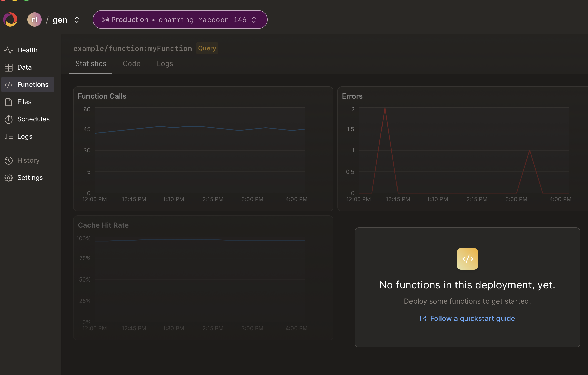Viewport: 588px width, 375px height.
Task: Select Functions in the sidebar
Action: point(28,85)
